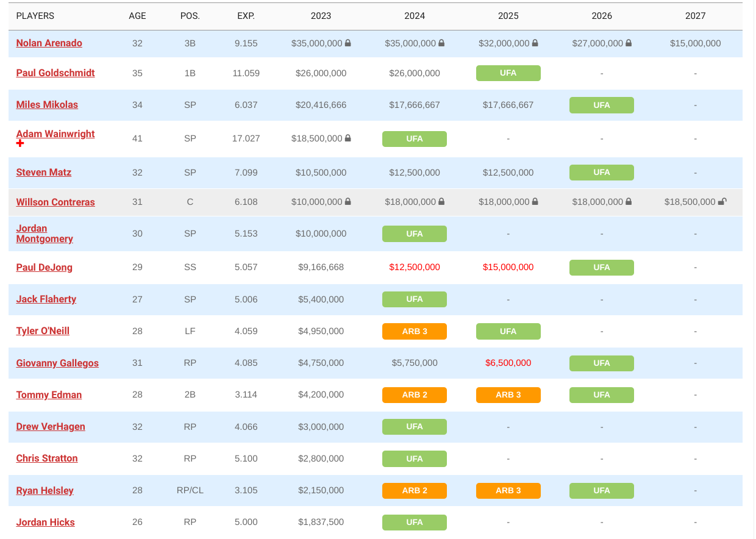This screenshot has width=756, height=539.
Task: Click lock icon beside Contreras's 2023 salary
Action: 348,202
